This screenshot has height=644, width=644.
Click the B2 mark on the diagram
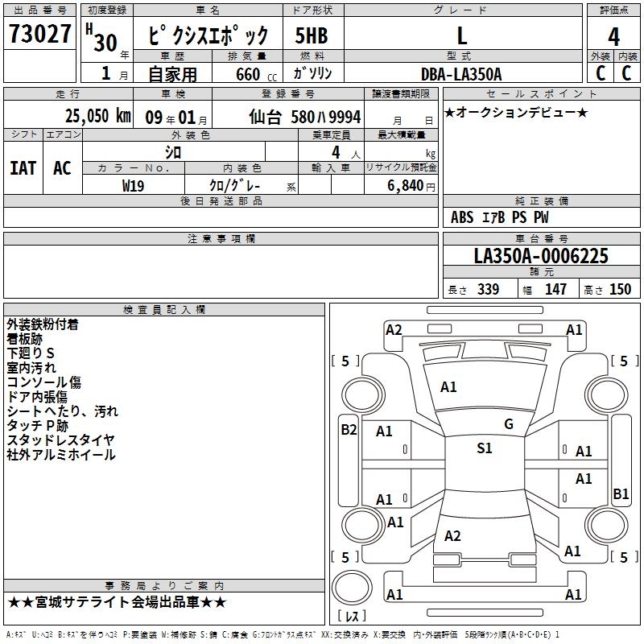click(349, 430)
